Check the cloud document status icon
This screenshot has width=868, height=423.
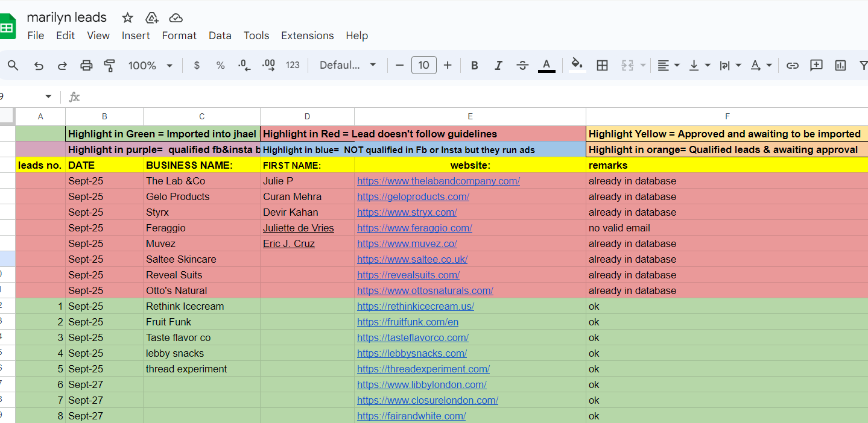pyautogui.click(x=176, y=17)
